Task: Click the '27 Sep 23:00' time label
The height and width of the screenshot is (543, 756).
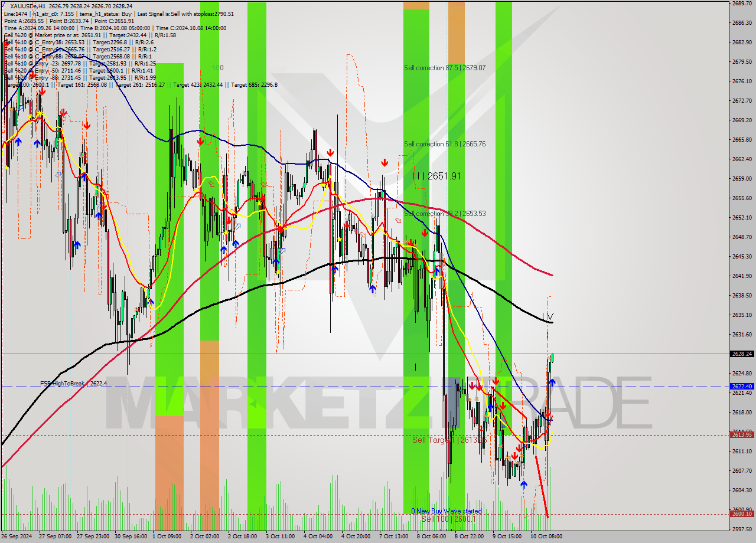Action: (x=93, y=537)
